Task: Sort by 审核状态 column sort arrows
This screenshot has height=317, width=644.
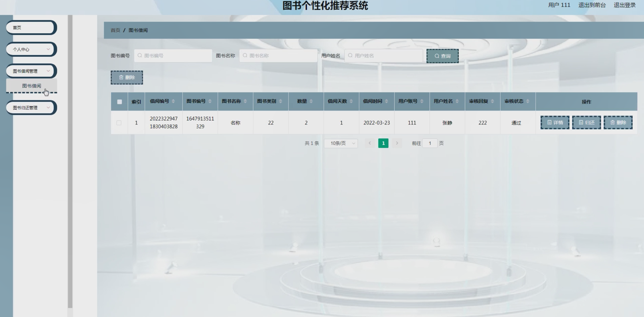Action: [x=528, y=101]
